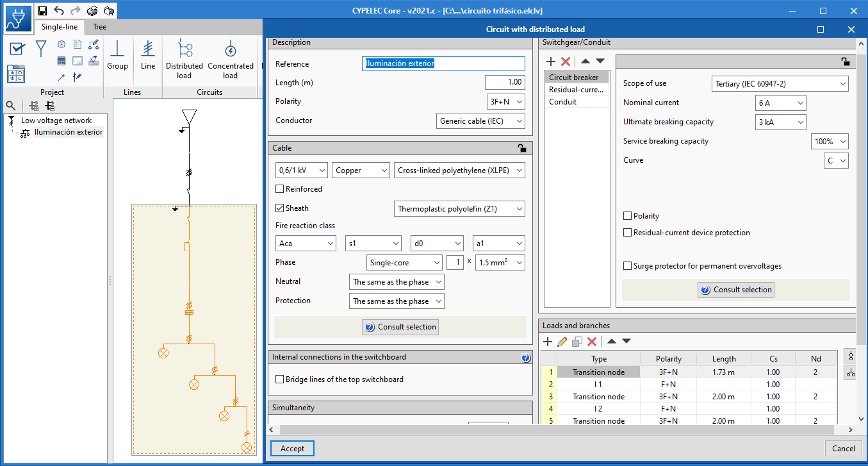Move the selected load row up
This screenshot has width=868, height=466.
tap(612, 342)
